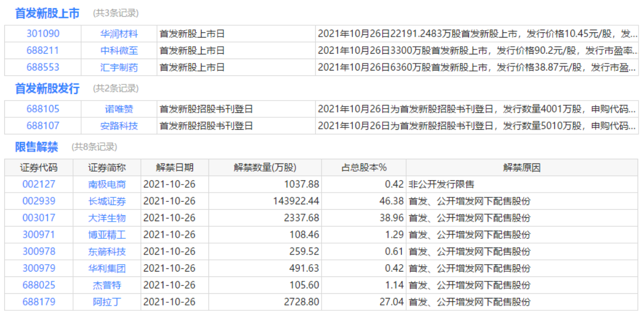Click the 证券代码 column header
The width and height of the screenshot is (644, 312).
tap(39, 168)
